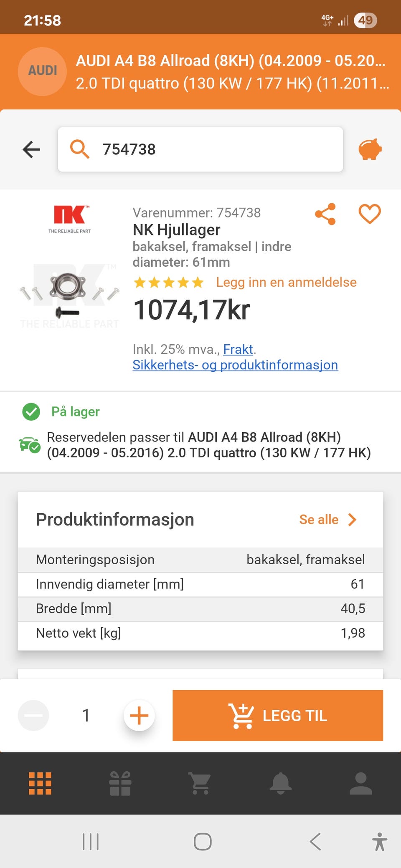Share this NK Hjullager product

[325, 214]
